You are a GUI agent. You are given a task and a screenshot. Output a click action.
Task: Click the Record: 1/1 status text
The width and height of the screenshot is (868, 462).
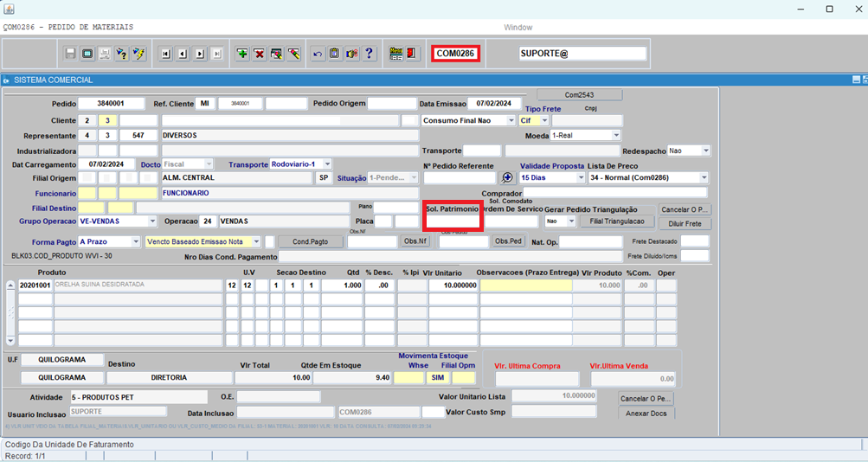pos(25,456)
